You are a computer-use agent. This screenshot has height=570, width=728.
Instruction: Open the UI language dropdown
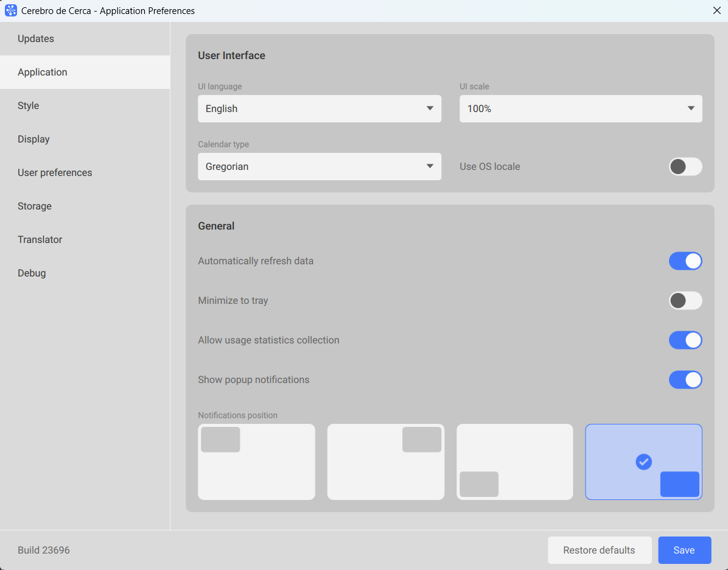point(319,108)
